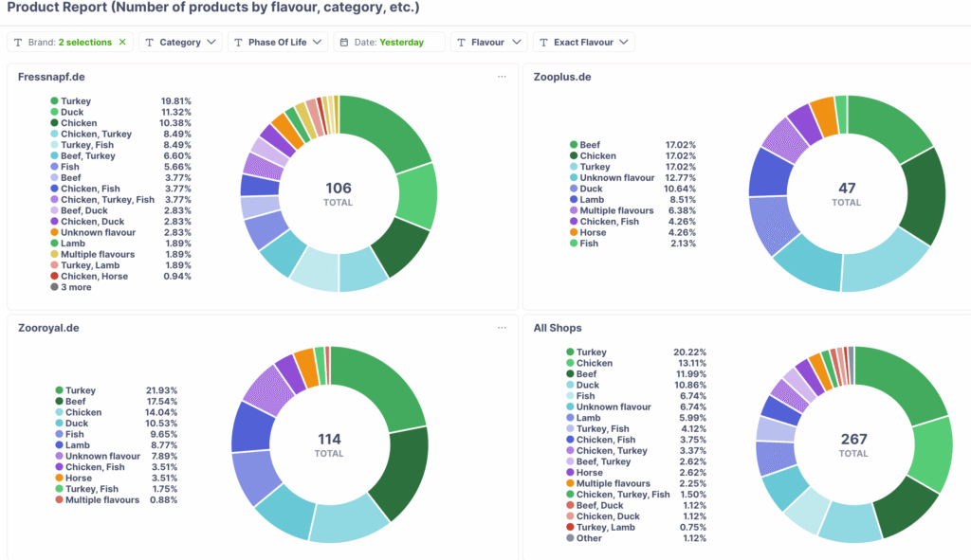Click the Turkey legend dot in Fressnapf.de
This screenshot has width=971, height=560.
point(55,100)
